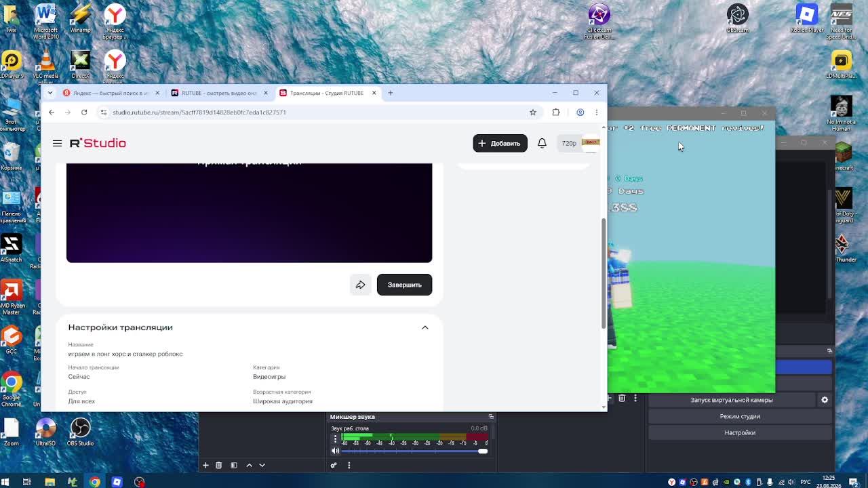Screen dimensions: 868x488
Task: Mute the Звук раб. стола audio in OBS
Action: [335, 451]
